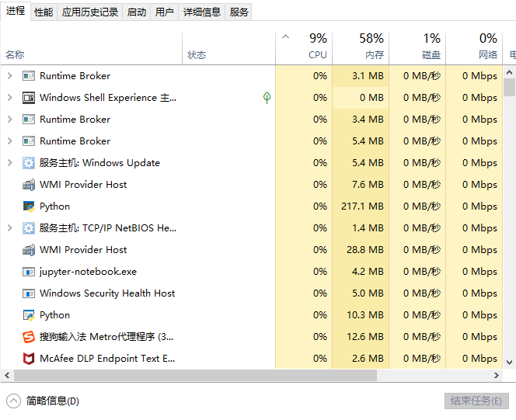The width and height of the screenshot is (516, 420).
Task: Click the first Runtime Broker icon (3.1 MB)
Action: [x=29, y=76]
